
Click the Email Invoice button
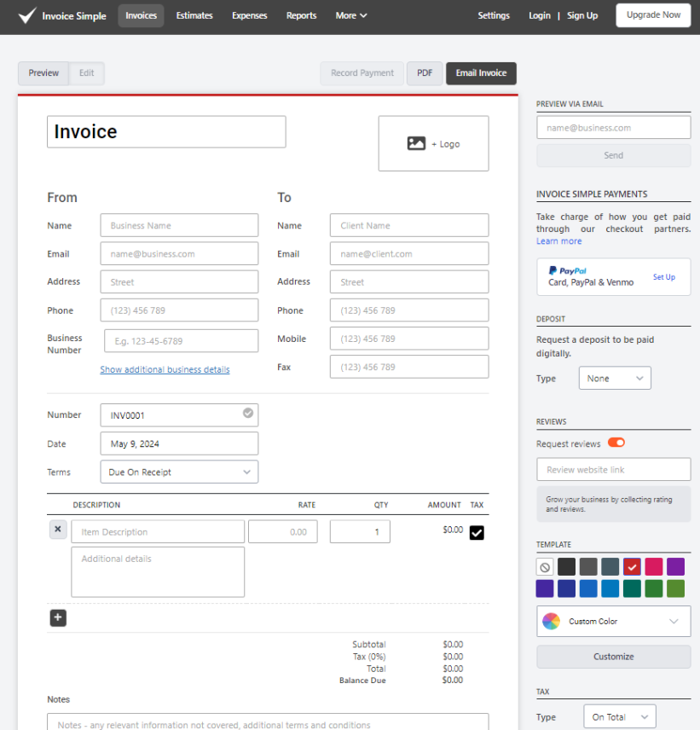coord(481,73)
